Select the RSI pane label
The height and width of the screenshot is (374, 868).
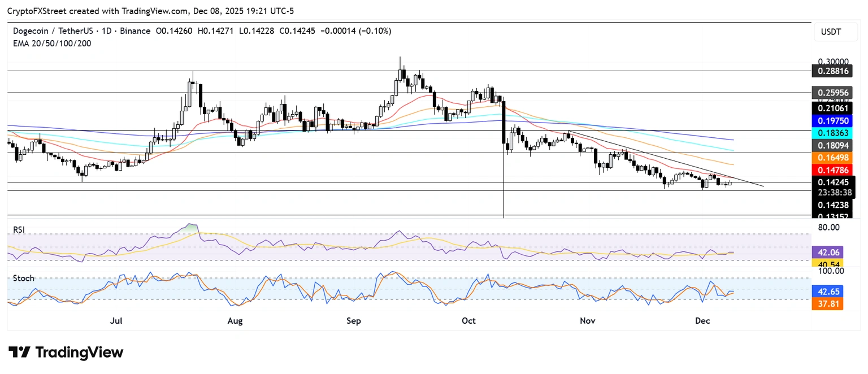20,229
